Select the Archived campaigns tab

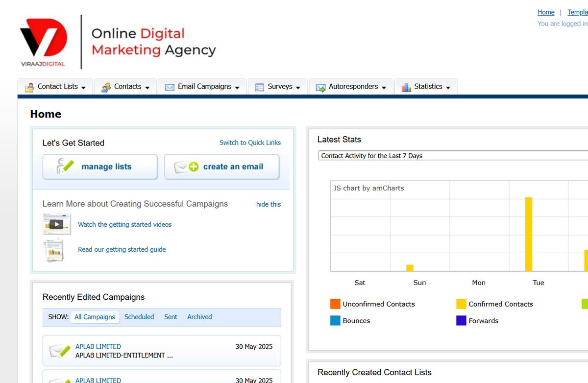(199, 317)
